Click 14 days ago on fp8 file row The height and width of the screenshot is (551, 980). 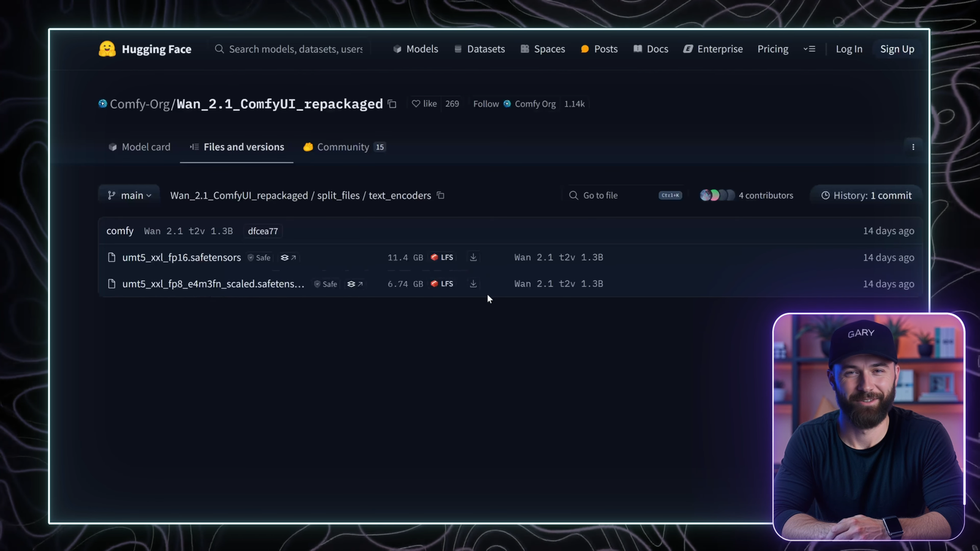[888, 283]
